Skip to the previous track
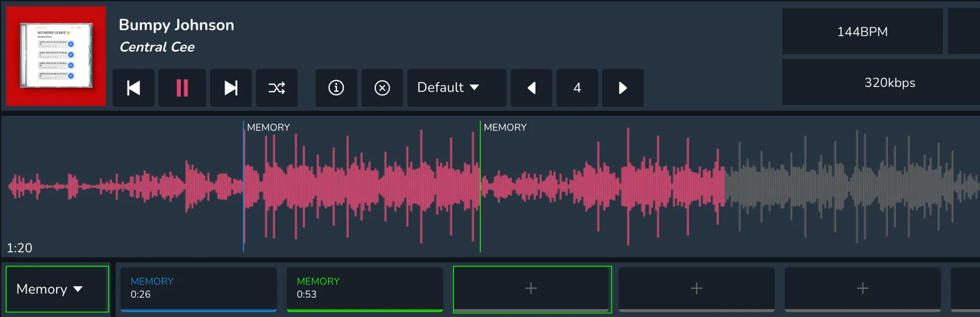This screenshot has width=980, height=317. (133, 88)
